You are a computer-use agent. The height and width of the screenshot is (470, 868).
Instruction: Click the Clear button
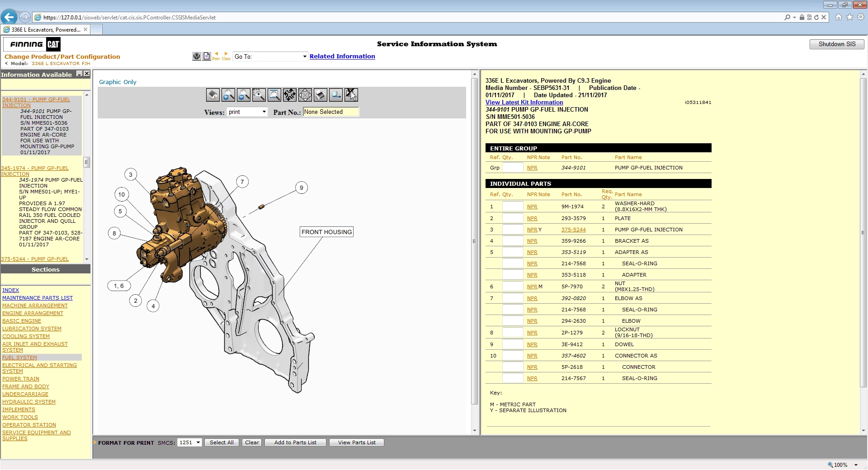click(x=252, y=442)
